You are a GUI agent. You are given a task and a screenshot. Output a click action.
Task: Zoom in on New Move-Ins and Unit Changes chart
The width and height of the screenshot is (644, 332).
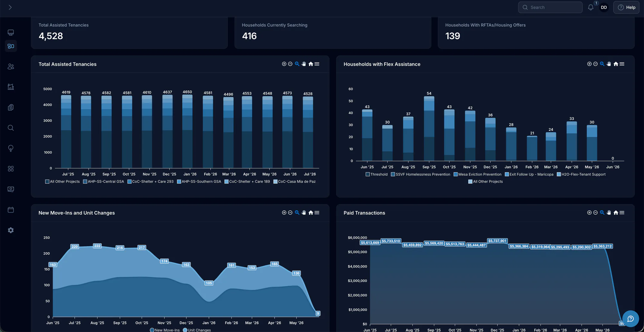[284, 213]
